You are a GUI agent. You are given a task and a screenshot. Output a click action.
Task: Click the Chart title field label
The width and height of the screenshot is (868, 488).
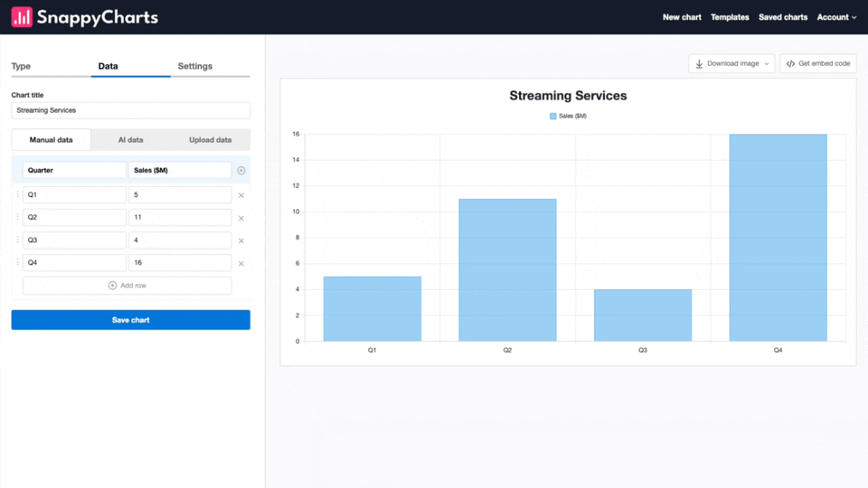click(27, 95)
